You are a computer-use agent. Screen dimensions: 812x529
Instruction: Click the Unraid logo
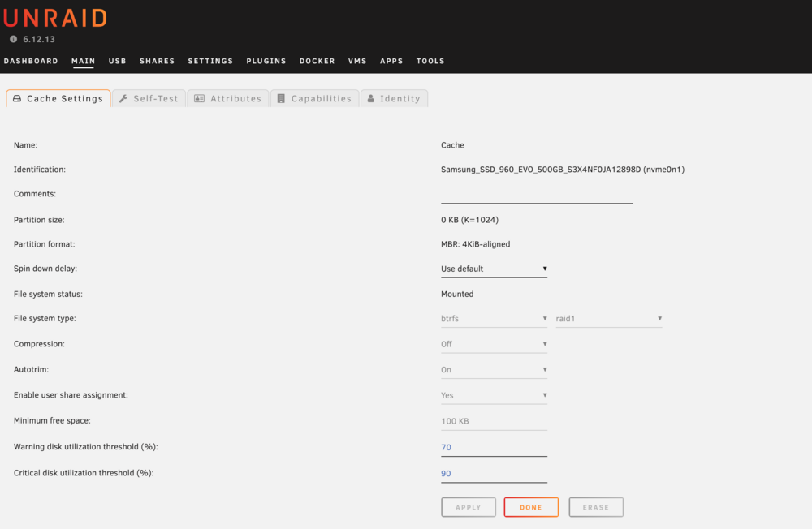click(55, 18)
